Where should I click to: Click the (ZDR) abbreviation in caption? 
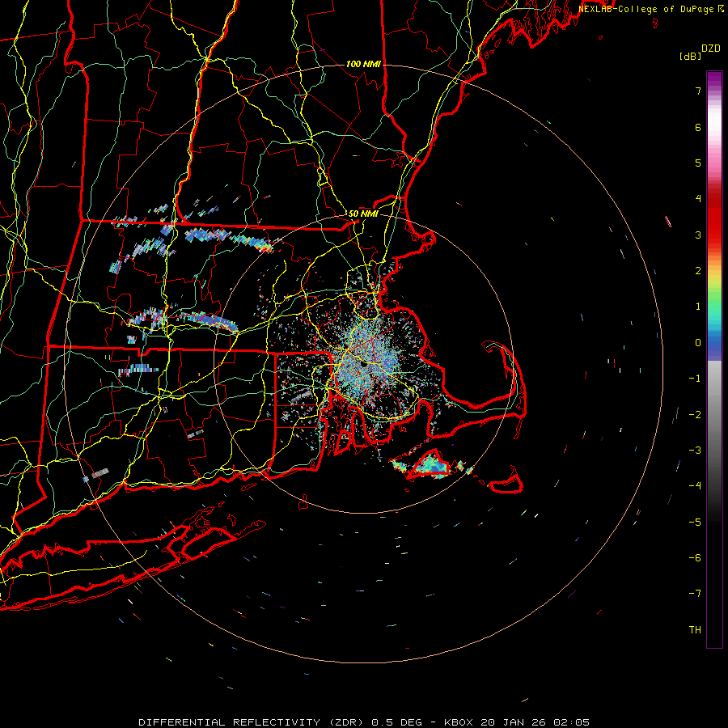346,722
